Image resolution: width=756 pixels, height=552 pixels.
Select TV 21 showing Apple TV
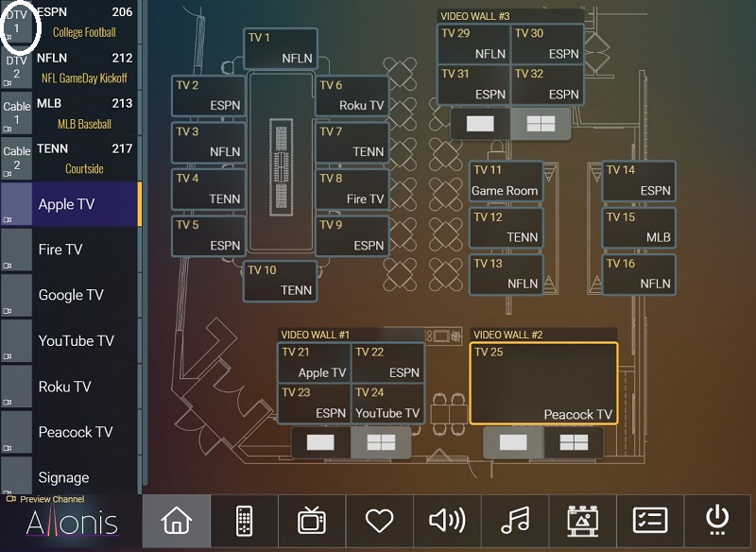point(315,363)
